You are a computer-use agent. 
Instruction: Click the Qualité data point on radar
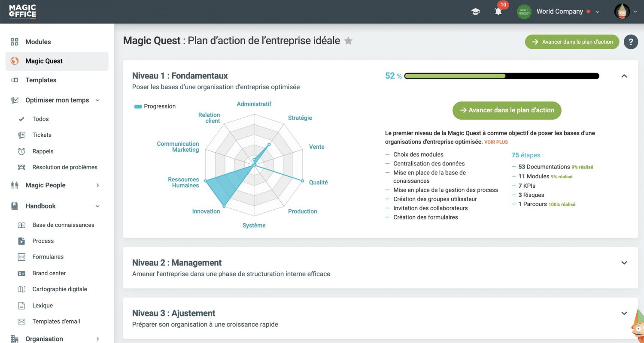point(303,181)
